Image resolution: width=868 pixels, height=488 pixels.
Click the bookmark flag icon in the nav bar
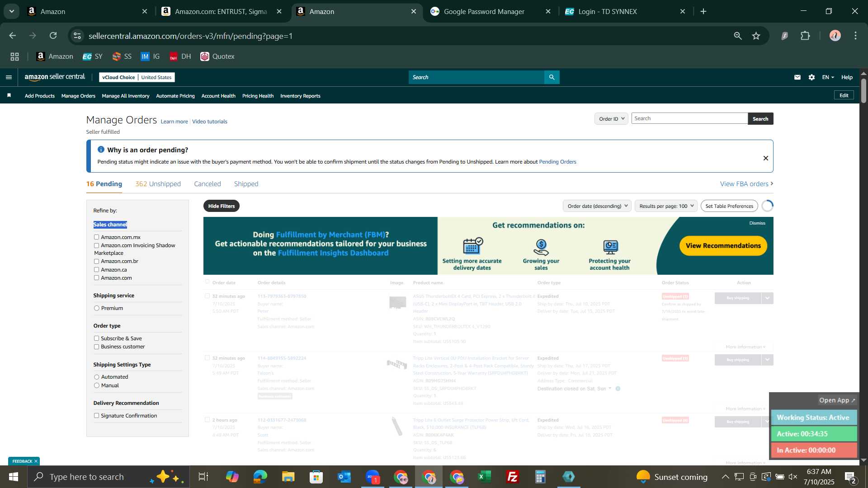click(x=9, y=95)
